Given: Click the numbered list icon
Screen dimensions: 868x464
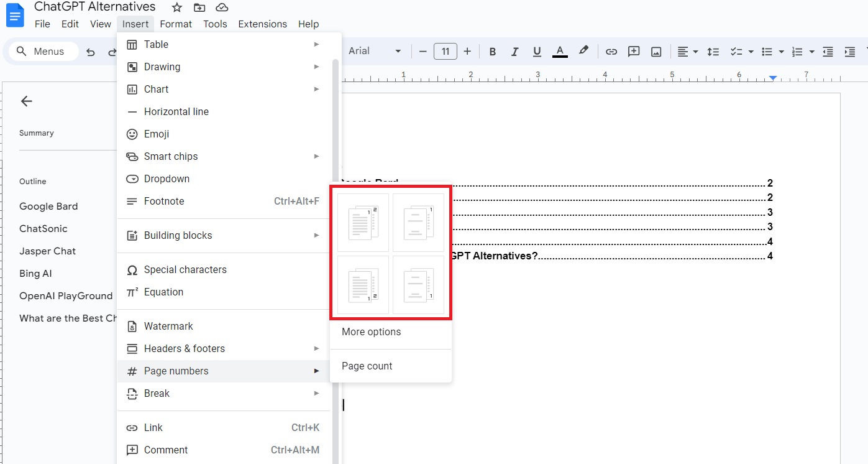Looking at the screenshot, I should coord(798,52).
